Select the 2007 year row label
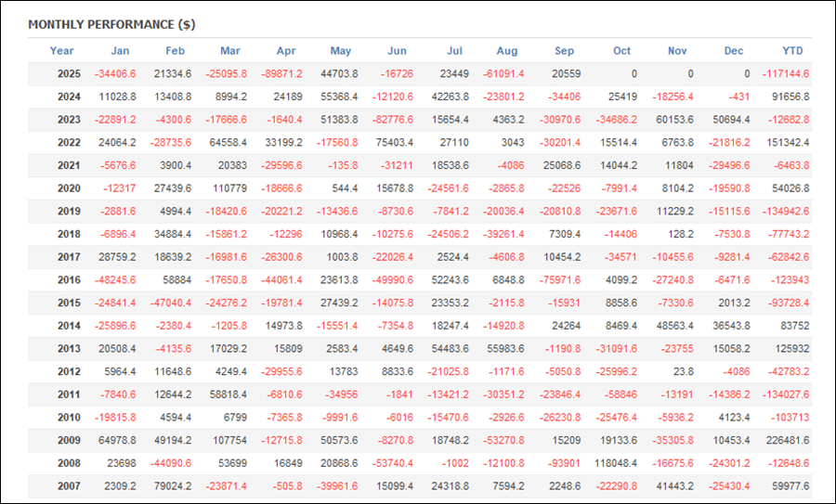Image resolution: width=836 pixels, height=504 pixels. 67,485
